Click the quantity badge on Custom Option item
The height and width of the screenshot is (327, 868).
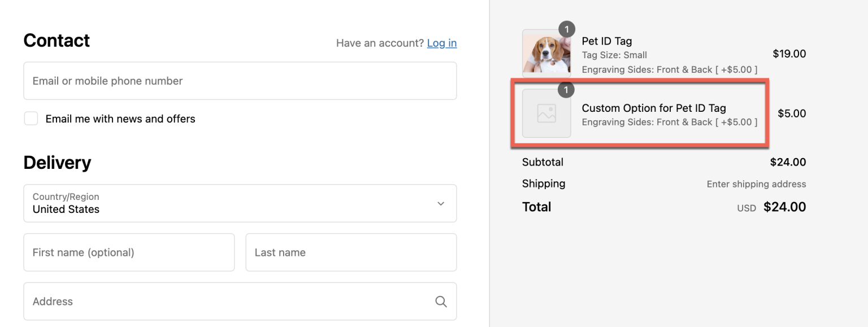pos(566,89)
